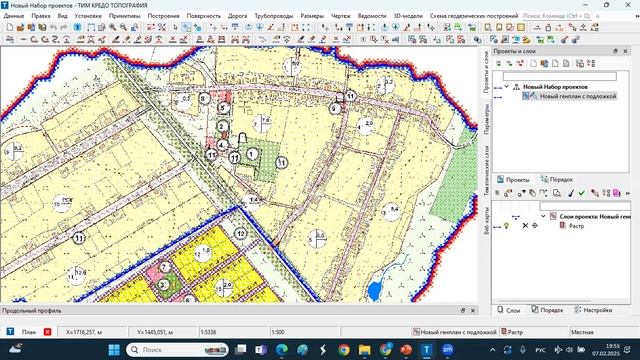Open File Explorer from the taskbar
640x360 pixels.
[364, 350]
